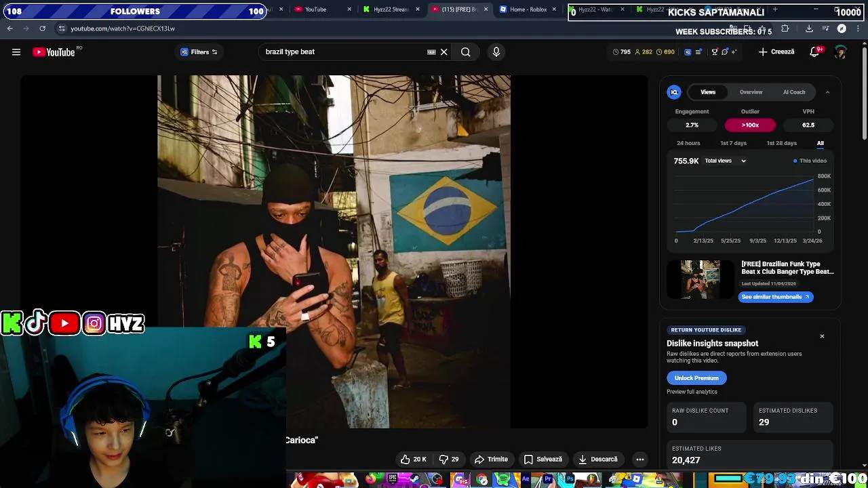Switch to the Home - Roblox tab
The height and width of the screenshot is (488, 868).
click(528, 9)
